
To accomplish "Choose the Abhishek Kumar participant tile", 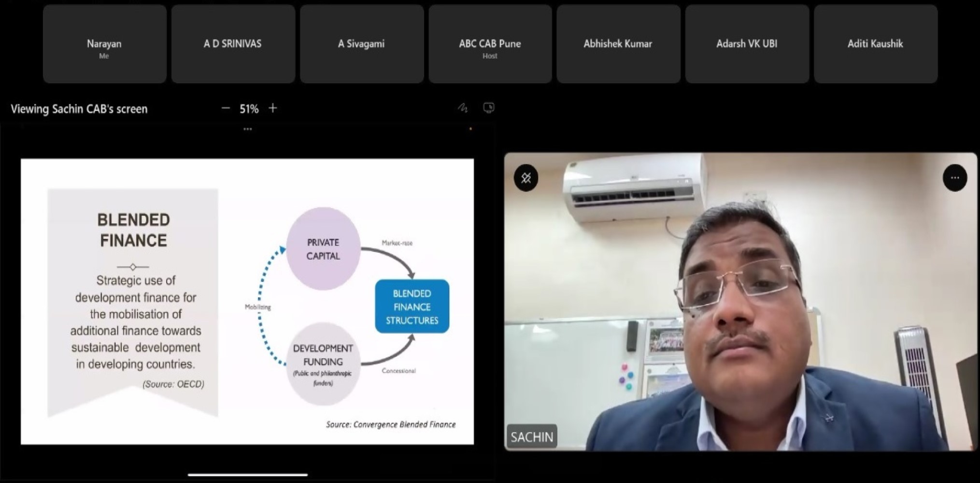I will click(x=618, y=44).
